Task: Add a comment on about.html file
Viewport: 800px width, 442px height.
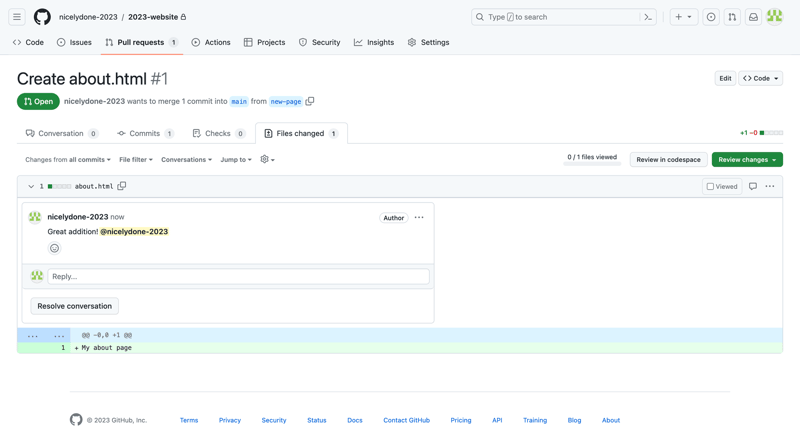Action: 753,186
